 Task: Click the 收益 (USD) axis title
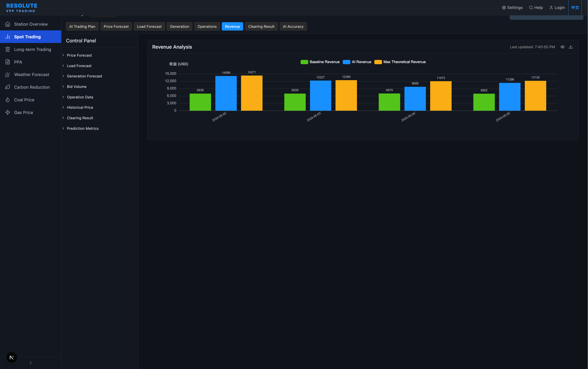point(179,64)
